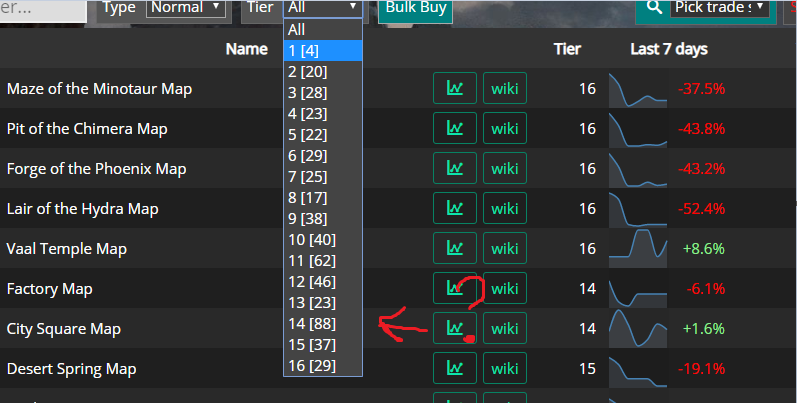This screenshot has width=797, height=403.
Task: Open wiki for Desert Spring Map
Action: coord(505,368)
